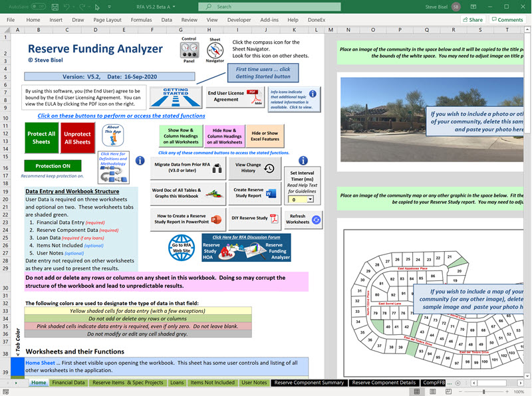Viewport: 532px width, 396px height.
Task: Open the Formulas ribbon tab
Action: click(x=141, y=20)
